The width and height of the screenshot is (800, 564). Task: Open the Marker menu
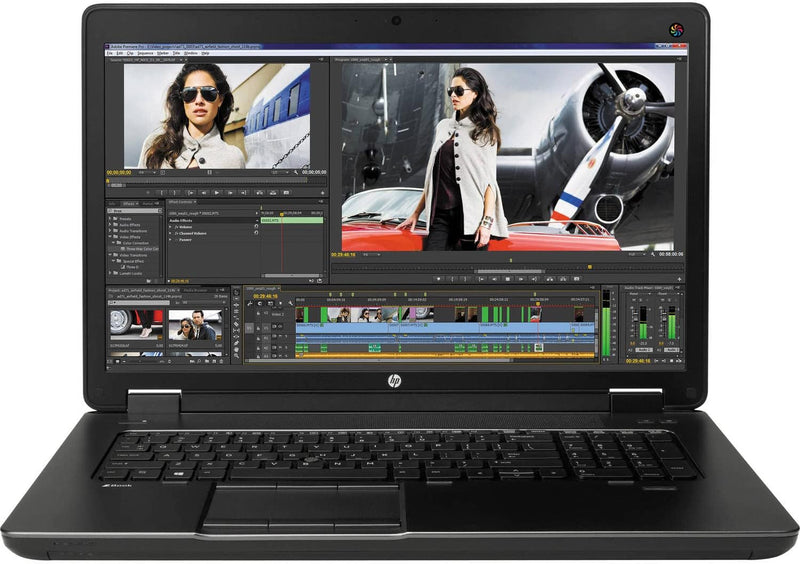pyautogui.click(x=163, y=54)
